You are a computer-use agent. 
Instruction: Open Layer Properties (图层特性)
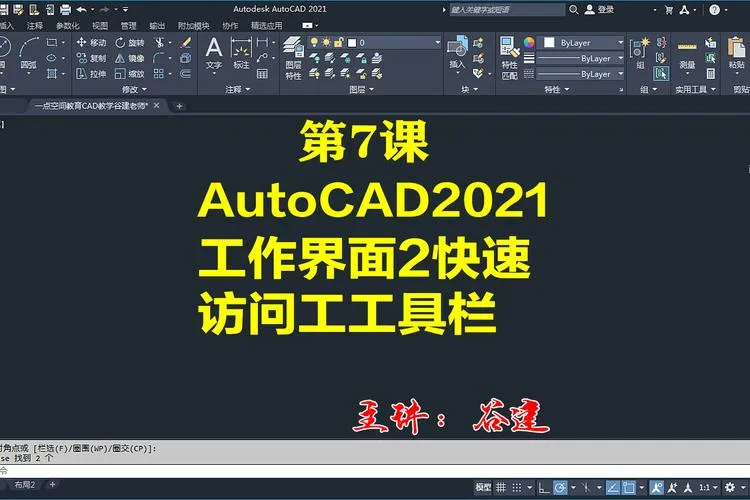[293, 58]
